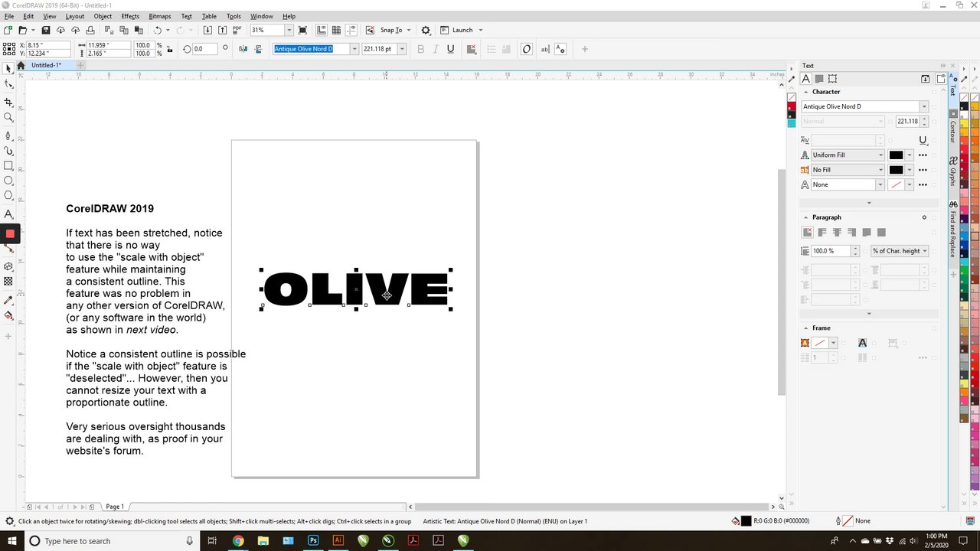The image size is (980, 551).
Task: Pick the Color Eyedropper tool
Action: pos(8,300)
